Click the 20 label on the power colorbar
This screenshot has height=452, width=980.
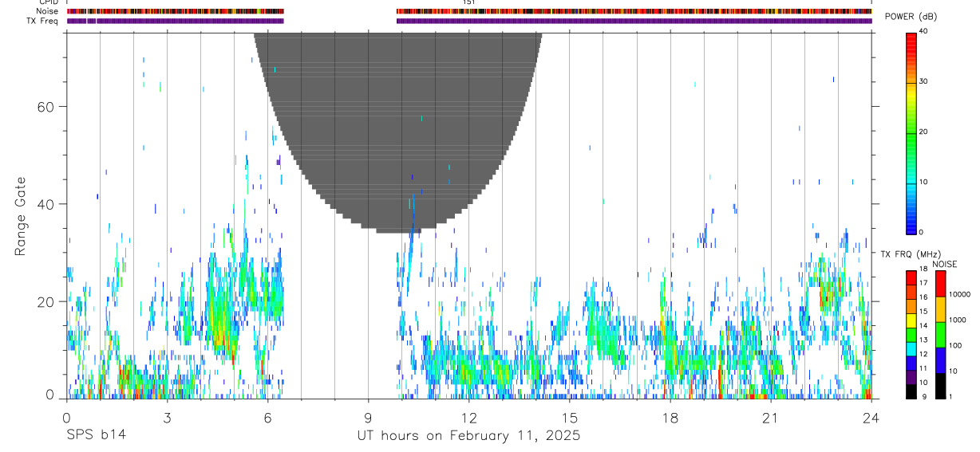coord(923,132)
